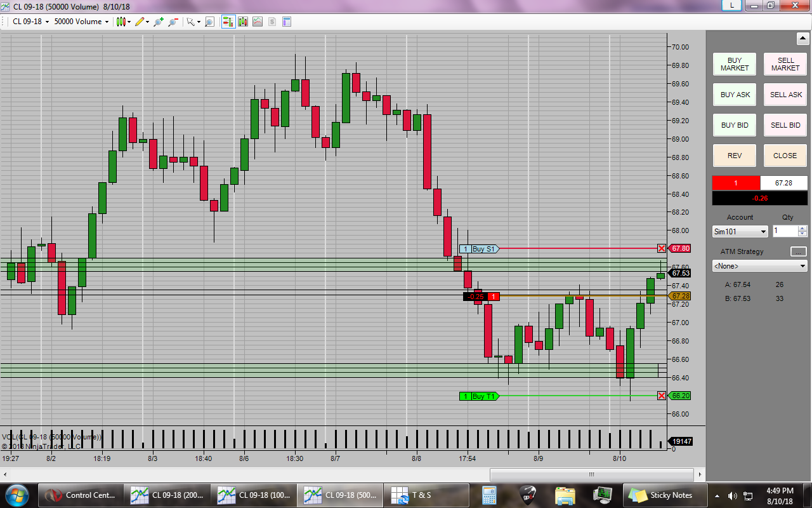Click the 66.20 target price label
Viewport: 812px width, 508px height.
tap(680, 396)
